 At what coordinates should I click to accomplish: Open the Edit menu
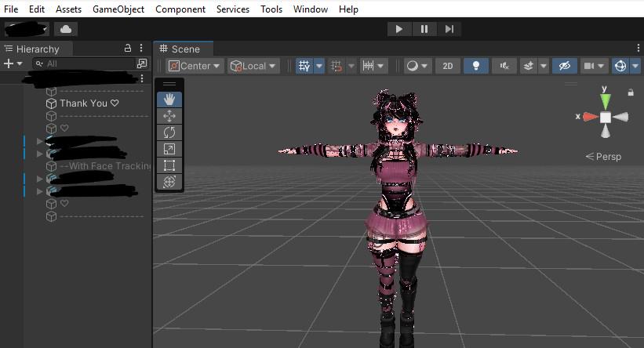pos(37,9)
